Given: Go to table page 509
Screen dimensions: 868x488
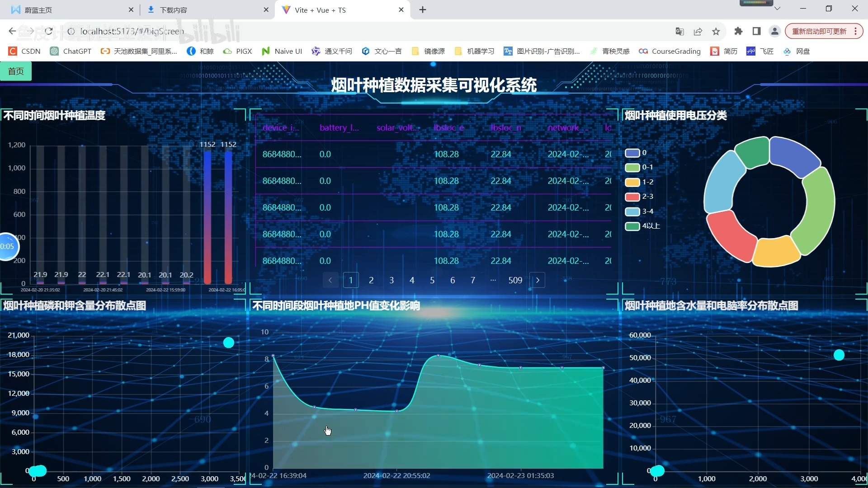Looking at the screenshot, I should click(515, 280).
